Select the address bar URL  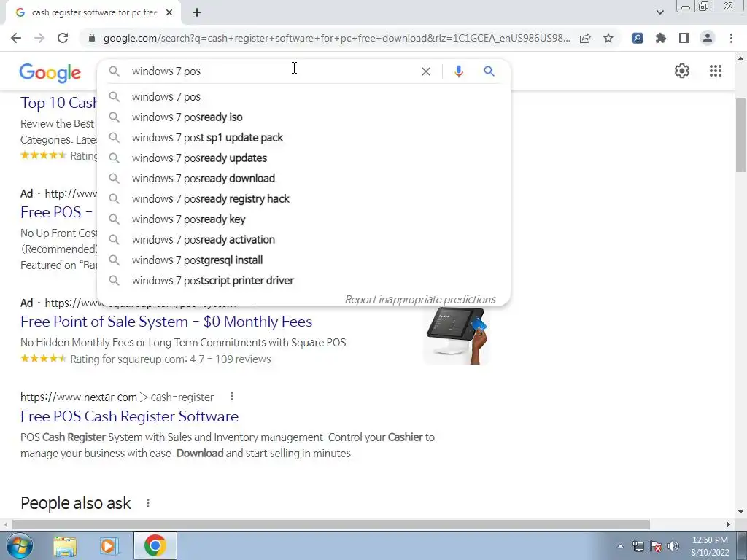(336, 38)
